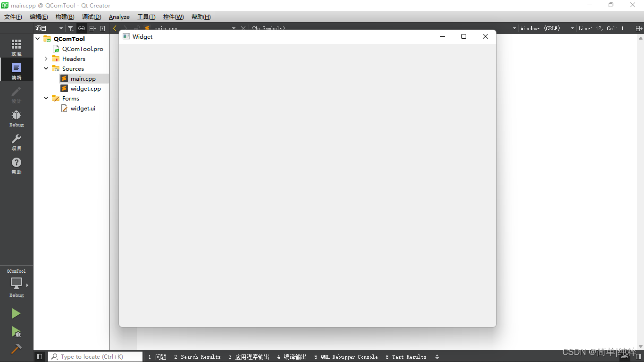The image size is (644, 362).
Task: Open the QComTool Debug kit selector
Action: (x=17, y=283)
